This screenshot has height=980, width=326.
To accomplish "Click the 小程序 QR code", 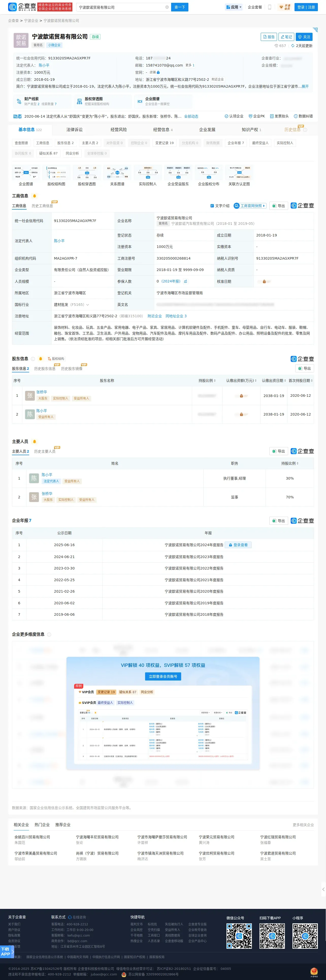I will click(x=305, y=936).
